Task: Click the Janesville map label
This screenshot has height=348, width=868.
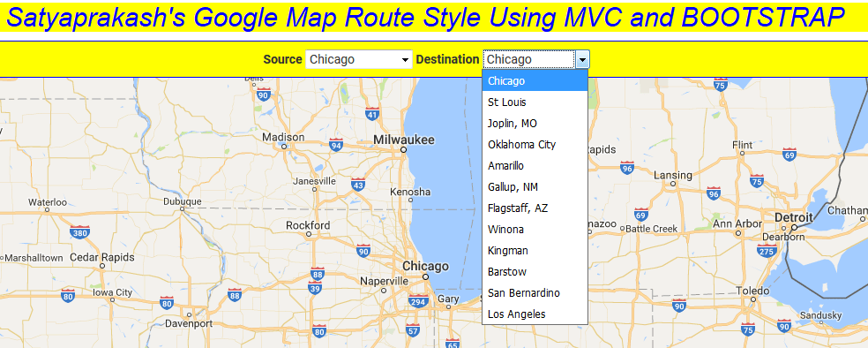Action: pos(314,181)
